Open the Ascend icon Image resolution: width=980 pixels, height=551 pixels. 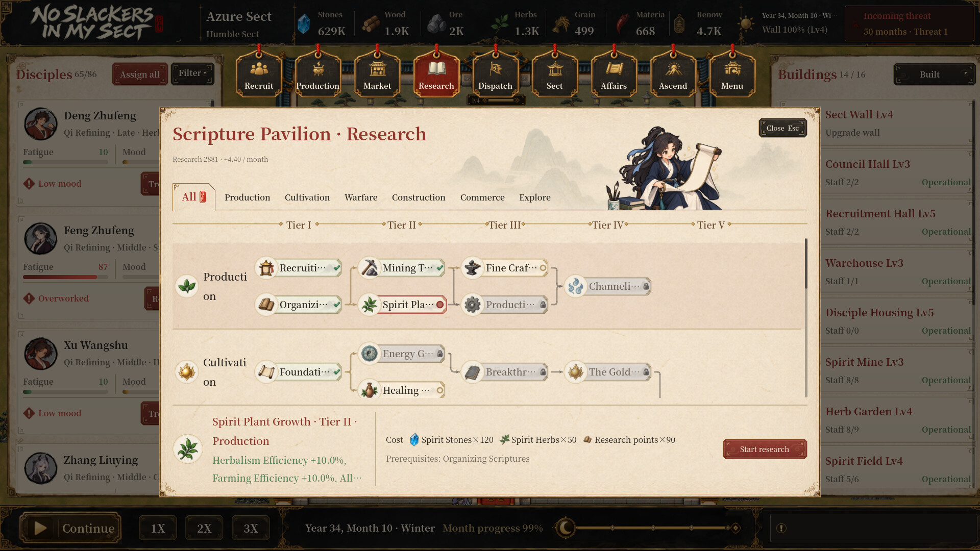[x=673, y=73]
